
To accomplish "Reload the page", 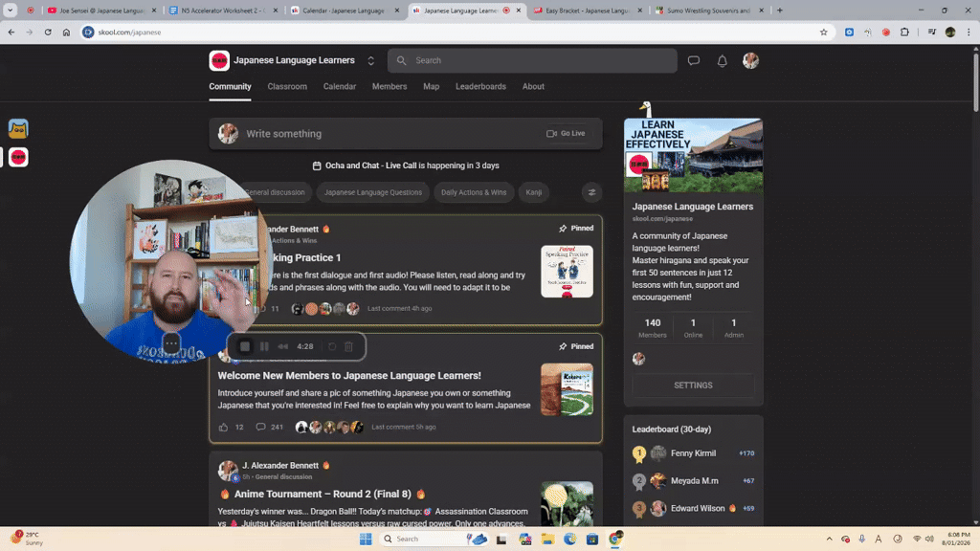I will coord(48,32).
